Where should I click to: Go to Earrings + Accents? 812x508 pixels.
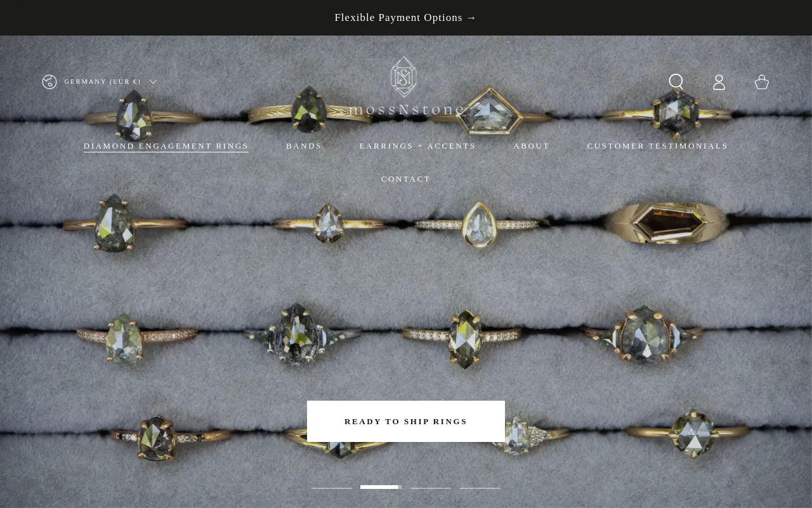pyautogui.click(x=417, y=146)
